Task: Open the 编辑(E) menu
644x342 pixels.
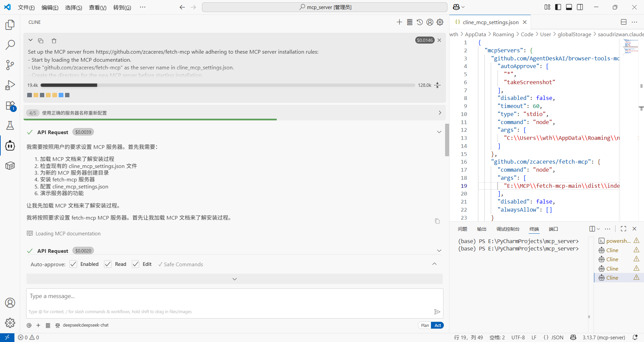Action: tap(50, 7)
